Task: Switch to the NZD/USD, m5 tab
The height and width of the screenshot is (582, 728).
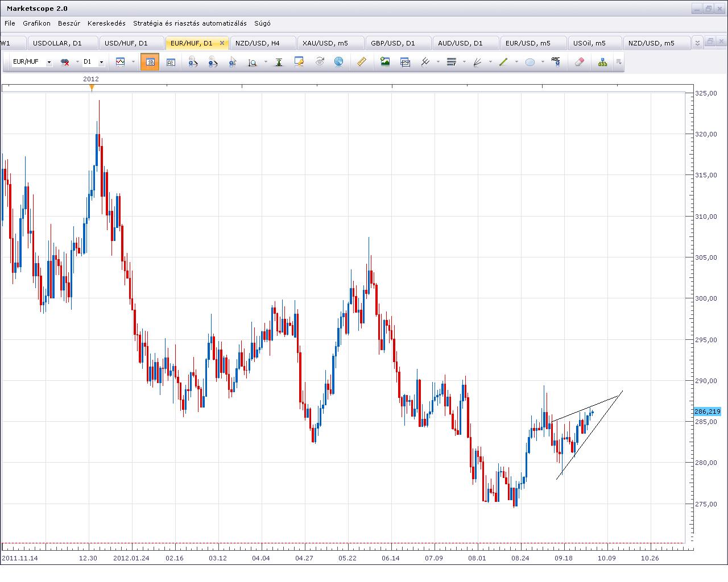Action: (x=656, y=43)
